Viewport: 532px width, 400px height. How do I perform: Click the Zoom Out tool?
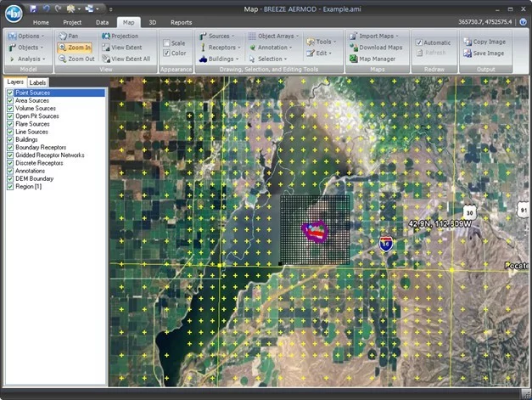pos(77,59)
